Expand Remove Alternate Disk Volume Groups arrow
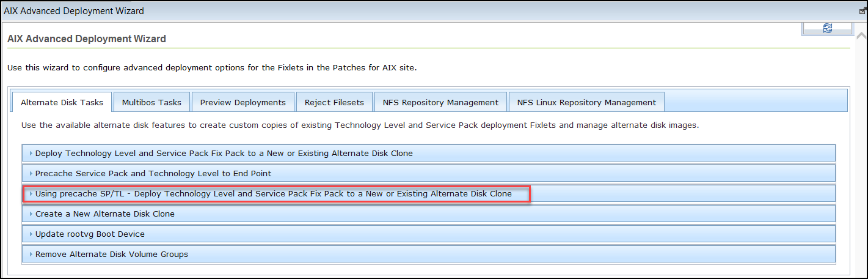This screenshot has width=868, height=279. tap(31, 254)
